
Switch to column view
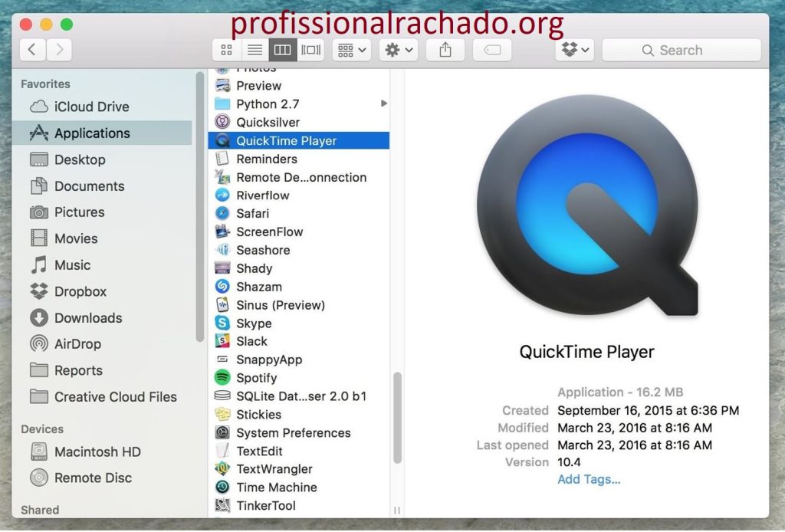click(282, 50)
